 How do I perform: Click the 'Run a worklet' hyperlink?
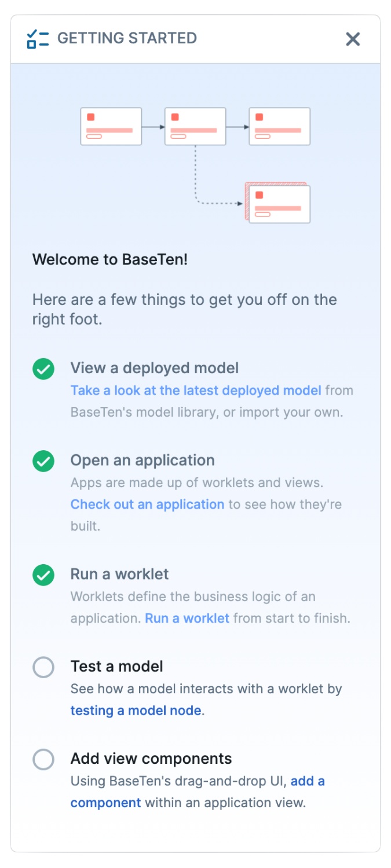(187, 618)
